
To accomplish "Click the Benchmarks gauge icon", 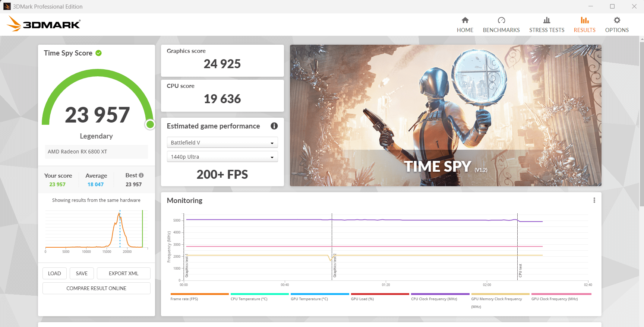I will pos(501,20).
